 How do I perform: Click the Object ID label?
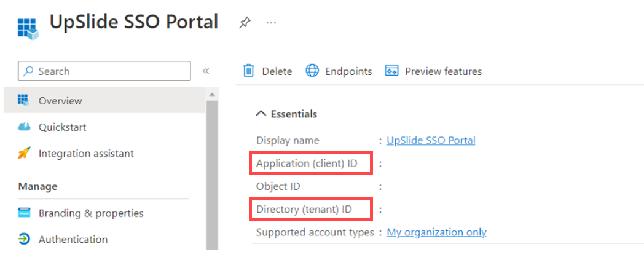[278, 186]
